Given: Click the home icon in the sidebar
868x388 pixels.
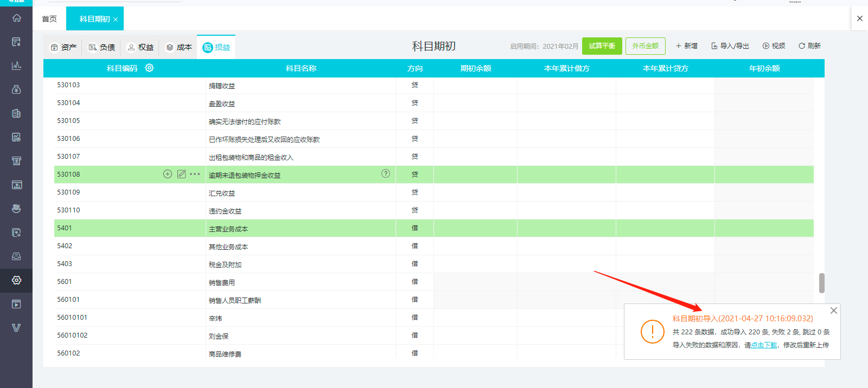Looking at the screenshot, I should 16,18.
